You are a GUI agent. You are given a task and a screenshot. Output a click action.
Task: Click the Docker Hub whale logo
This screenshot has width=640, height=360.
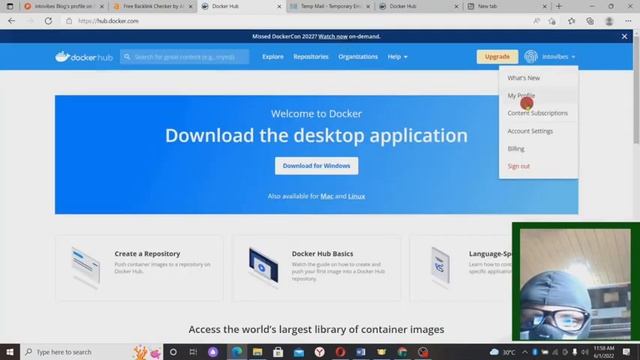coord(84,57)
